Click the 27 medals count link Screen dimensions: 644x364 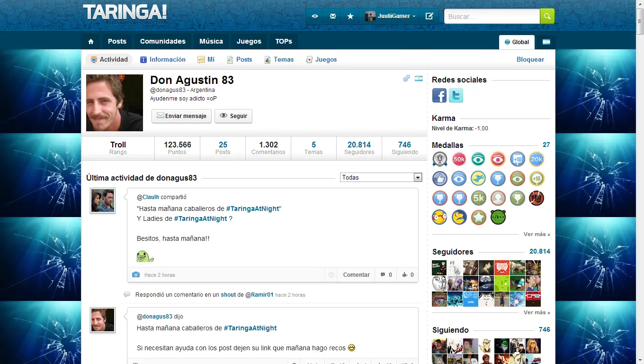(546, 145)
